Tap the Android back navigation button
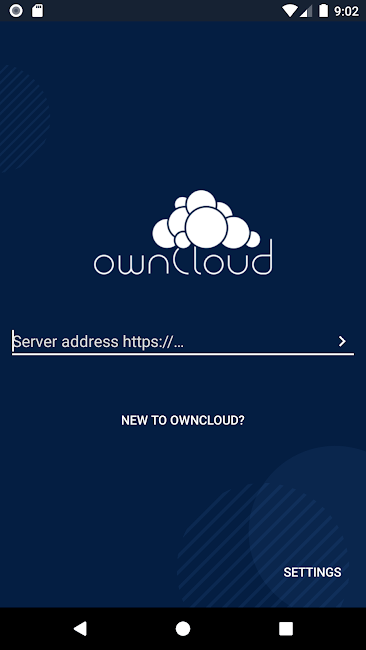 click(x=80, y=628)
